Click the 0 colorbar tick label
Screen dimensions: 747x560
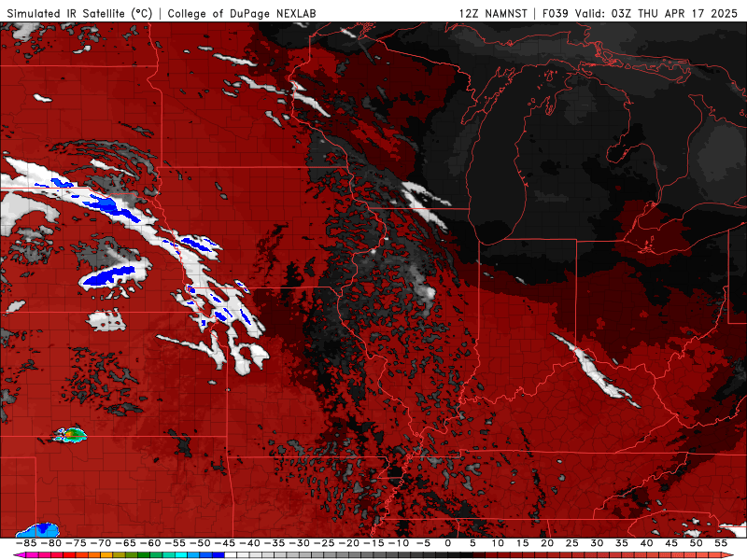tap(448, 543)
